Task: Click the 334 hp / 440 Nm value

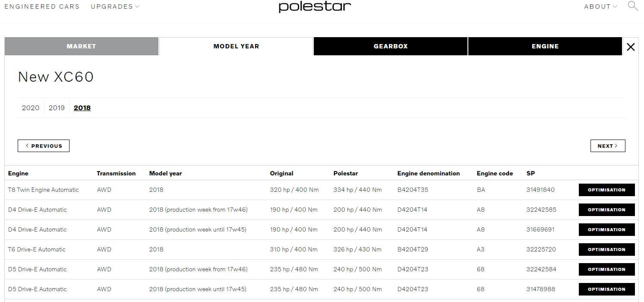Action: click(358, 190)
